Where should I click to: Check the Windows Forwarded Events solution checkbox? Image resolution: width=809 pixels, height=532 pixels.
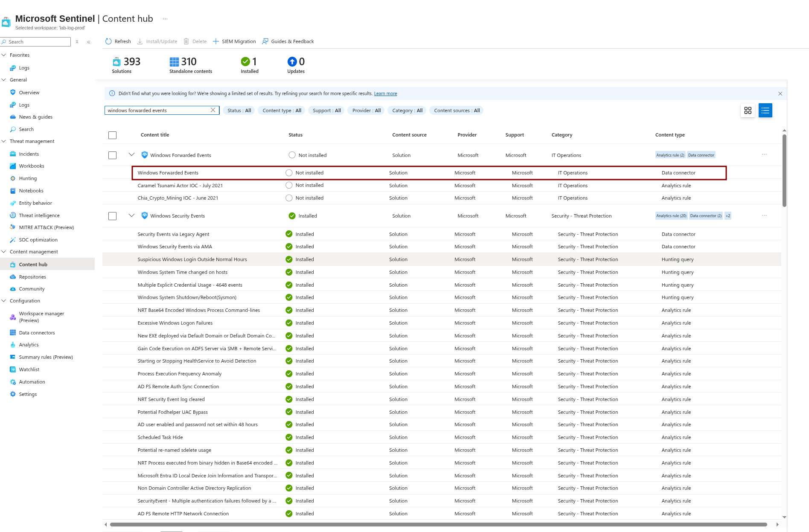point(113,155)
